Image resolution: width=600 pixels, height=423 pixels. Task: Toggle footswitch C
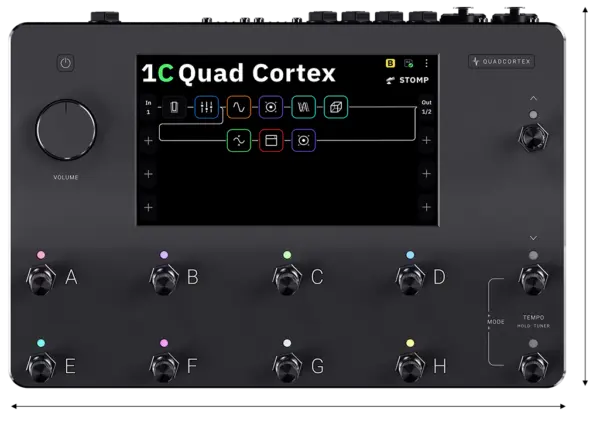pos(287,279)
